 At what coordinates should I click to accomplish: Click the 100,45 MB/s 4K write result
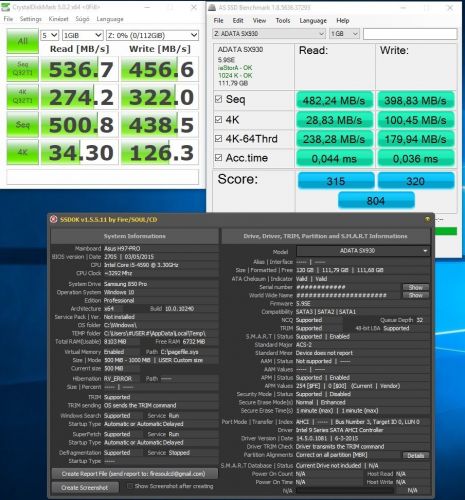coord(416,120)
